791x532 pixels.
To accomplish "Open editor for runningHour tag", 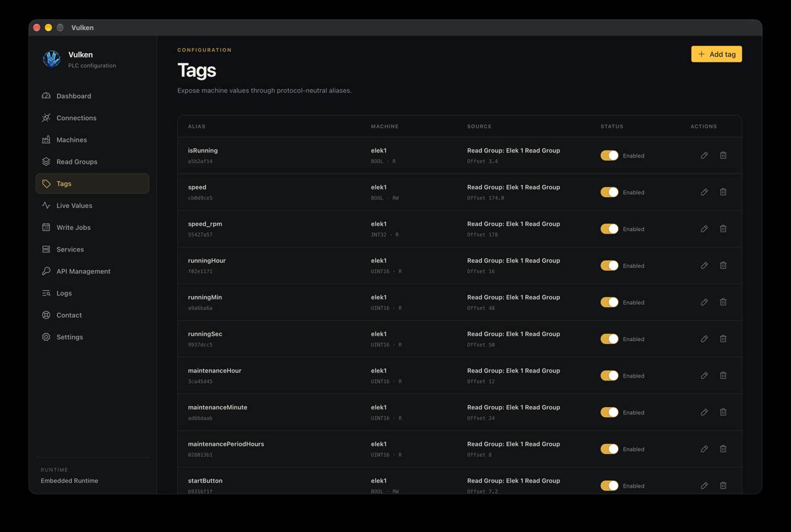I will (704, 266).
